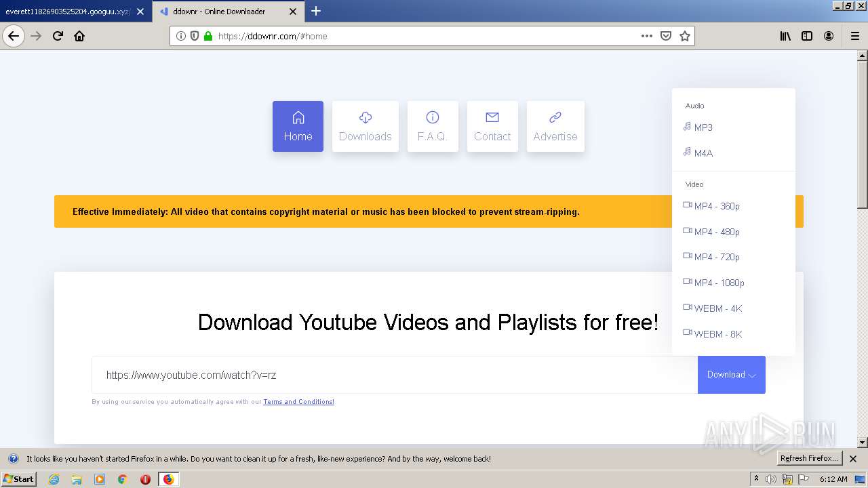Open the F.A.Q. navigation card
Viewport: 868px width, 488px height.
tap(433, 126)
